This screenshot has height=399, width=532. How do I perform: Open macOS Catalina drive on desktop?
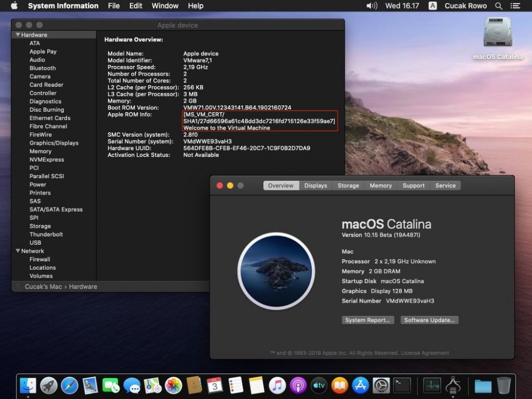pos(498,38)
